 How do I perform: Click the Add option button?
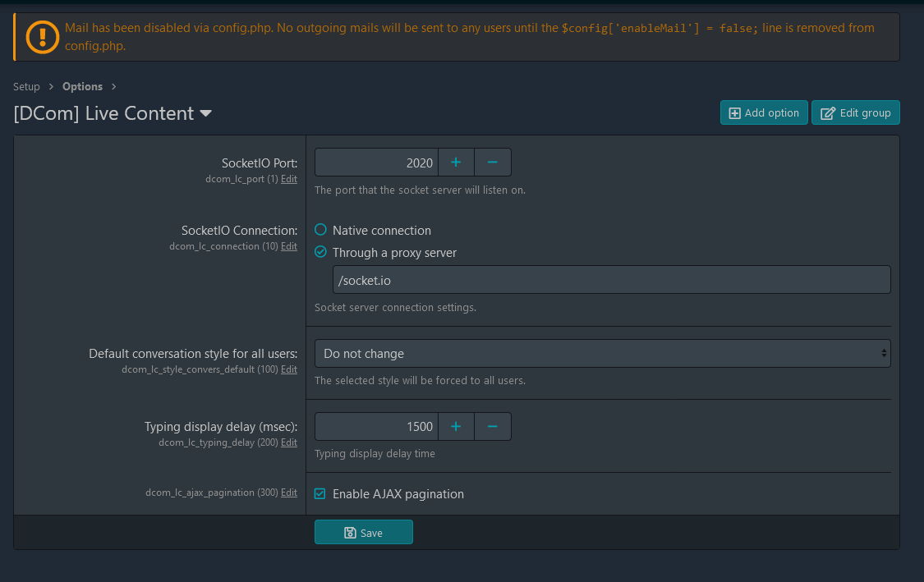point(764,113)
